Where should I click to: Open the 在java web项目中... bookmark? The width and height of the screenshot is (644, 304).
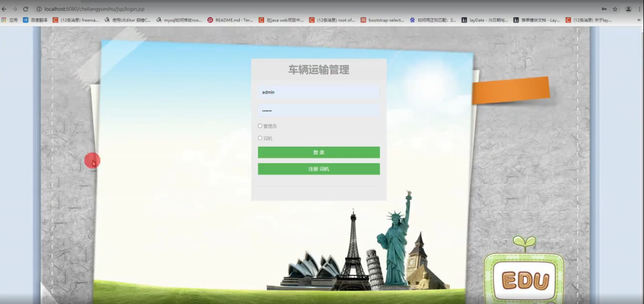tap(281, 20)
